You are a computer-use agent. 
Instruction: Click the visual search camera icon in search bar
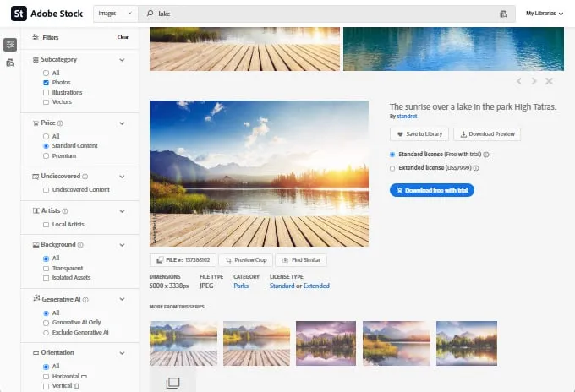click(x=503, y=14)
